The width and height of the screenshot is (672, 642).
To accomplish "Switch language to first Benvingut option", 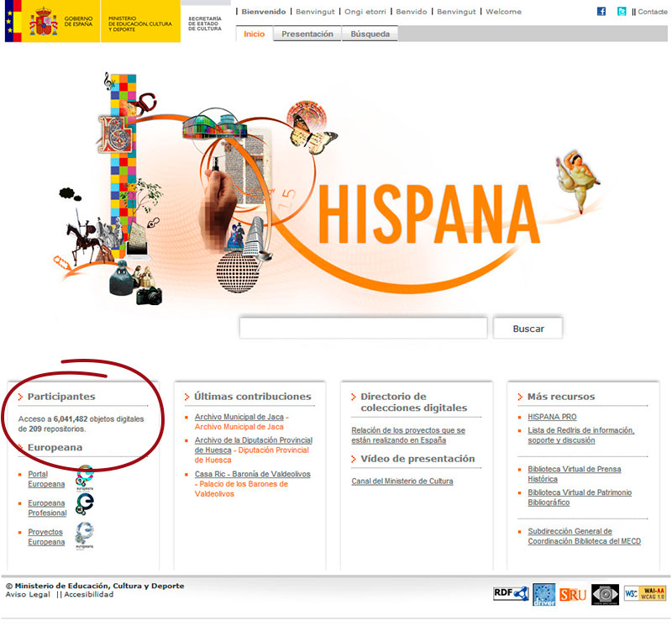I will [x=315, y=12].
